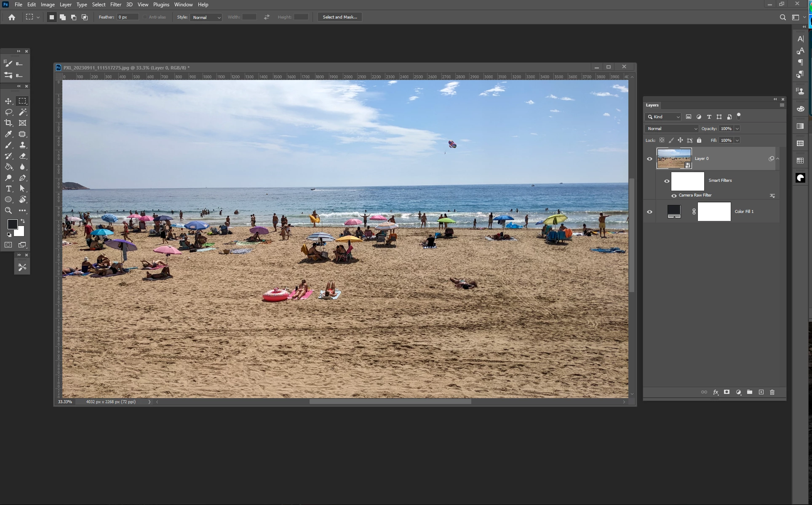Hide the Color Fill 1 layer

pyautogui.click(x=649, y=212)
